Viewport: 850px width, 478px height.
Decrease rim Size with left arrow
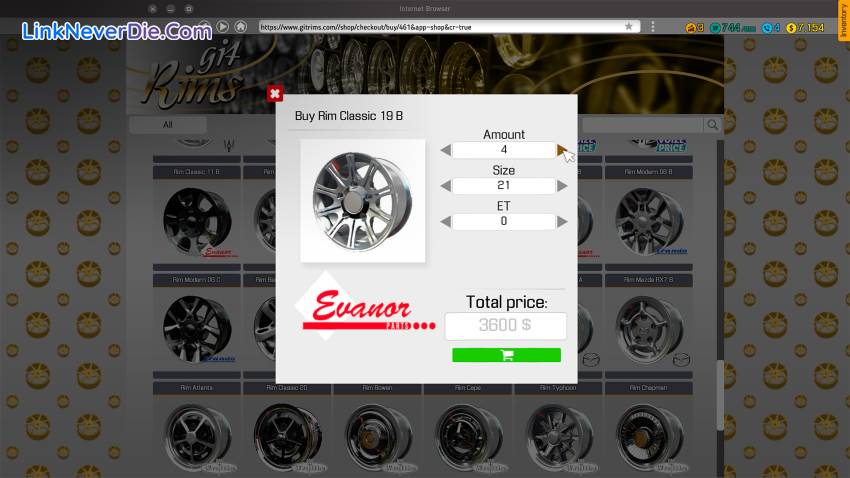click(446, 186)
